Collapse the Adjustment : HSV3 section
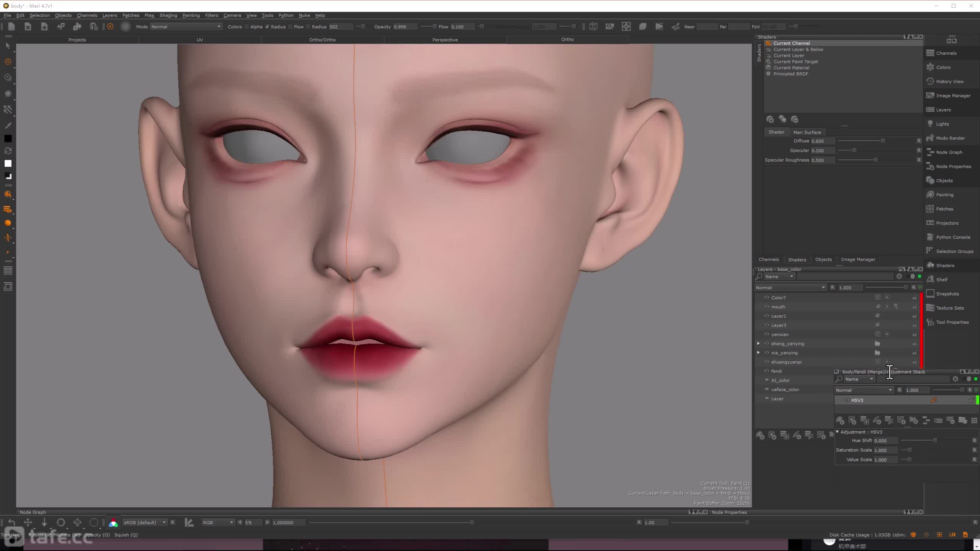Screen dimensions: 980x551 (837, 432)
